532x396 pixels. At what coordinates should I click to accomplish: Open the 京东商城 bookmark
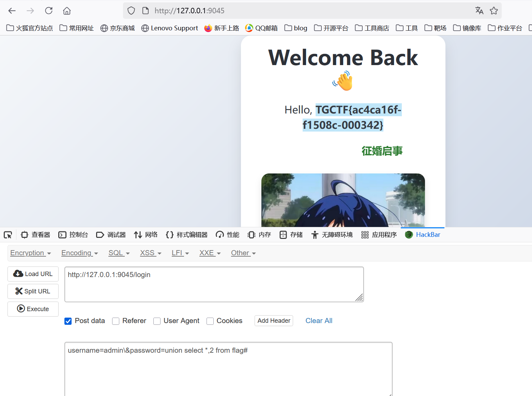[x=118, y=28]
